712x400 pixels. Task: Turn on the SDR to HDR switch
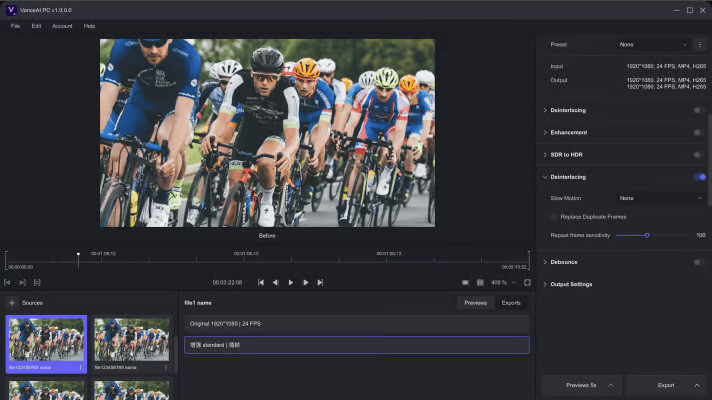[x=698, y=155]
